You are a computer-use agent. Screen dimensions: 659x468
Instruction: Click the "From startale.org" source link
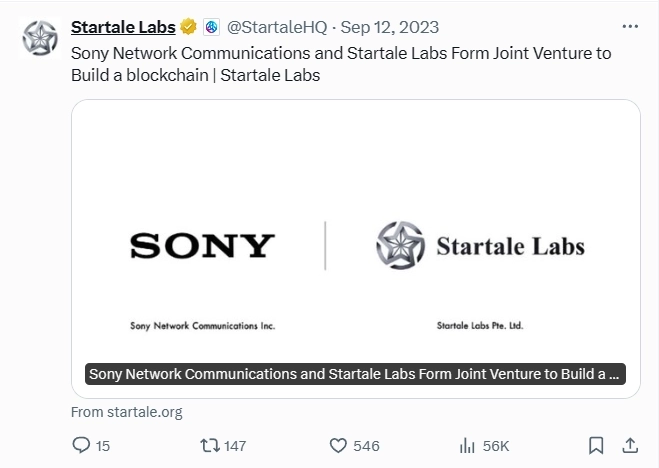[x=127, y=411]
